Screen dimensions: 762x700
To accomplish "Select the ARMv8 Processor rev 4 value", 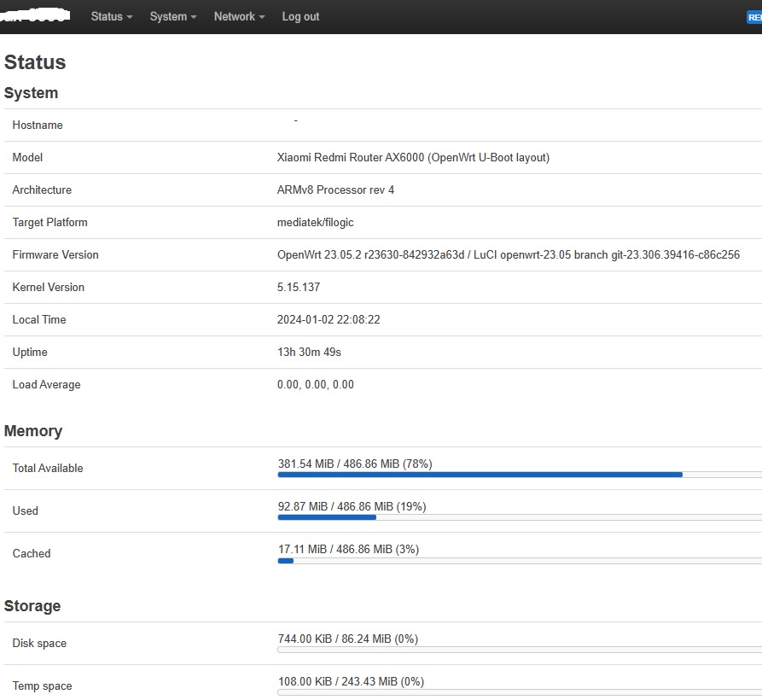I will coord(335,190).
